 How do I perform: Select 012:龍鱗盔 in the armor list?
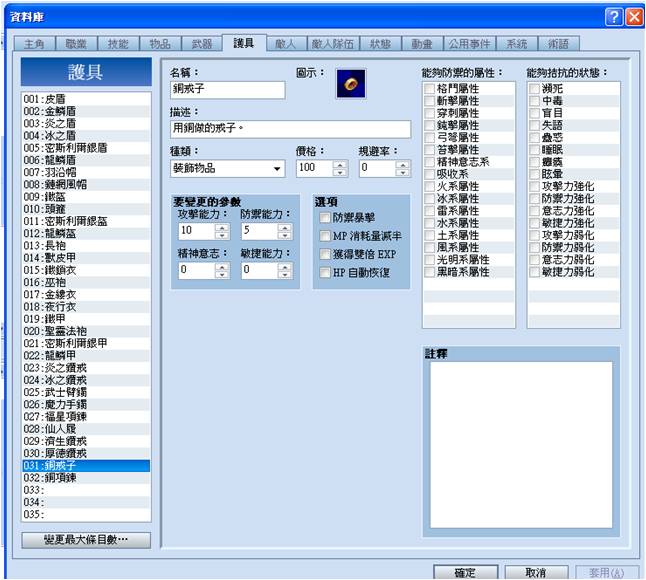[x=86, y=234]
